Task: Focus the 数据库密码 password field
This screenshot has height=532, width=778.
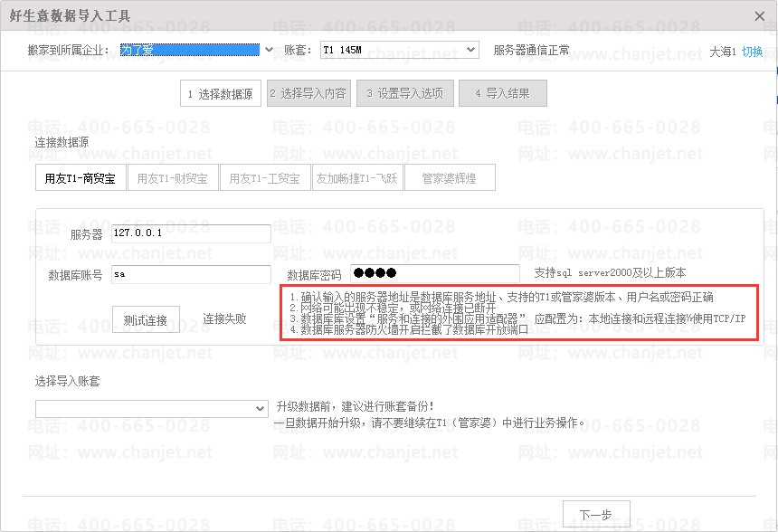Action: coord(435,273)
